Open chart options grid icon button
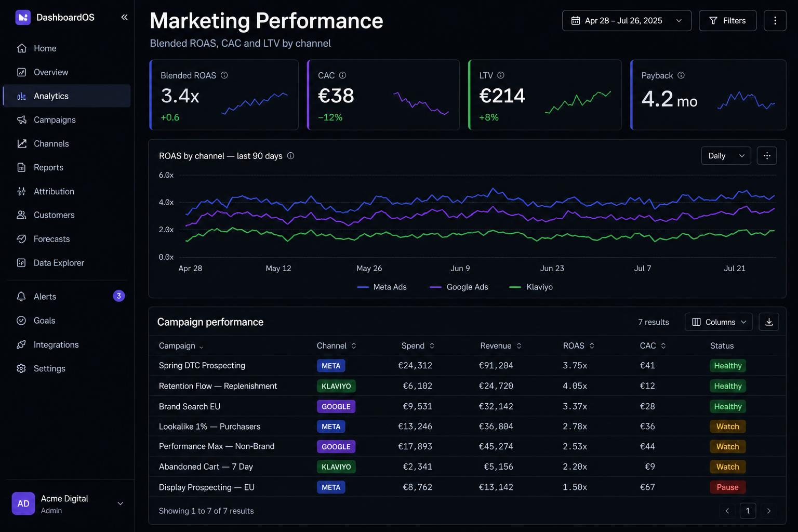This screenshot has height=532, width=798. tap(767, 156)
